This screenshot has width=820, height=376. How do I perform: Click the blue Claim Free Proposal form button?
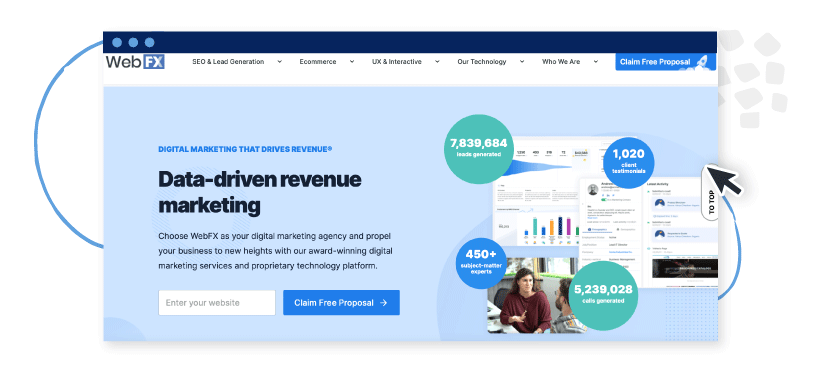[341, 303]
